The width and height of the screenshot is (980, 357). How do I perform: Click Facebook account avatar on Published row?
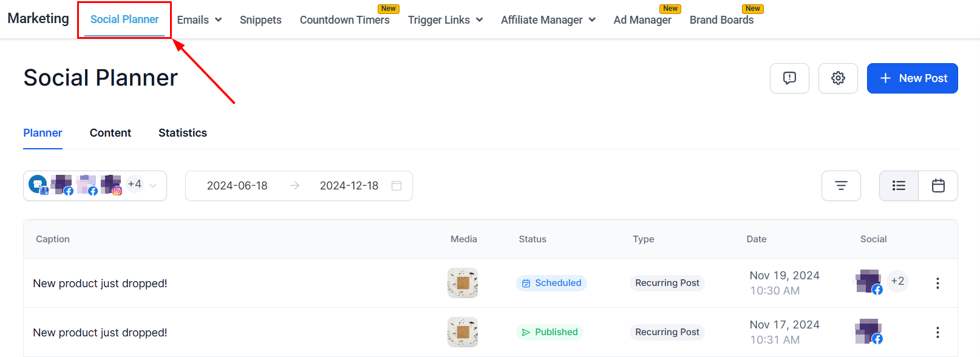[x=868, y=331]
